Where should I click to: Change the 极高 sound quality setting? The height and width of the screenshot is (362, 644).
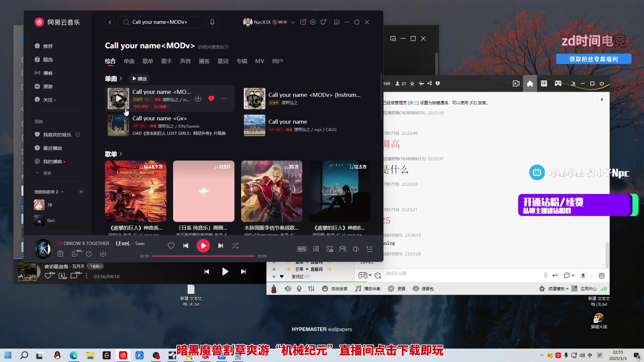pos(302,249)
